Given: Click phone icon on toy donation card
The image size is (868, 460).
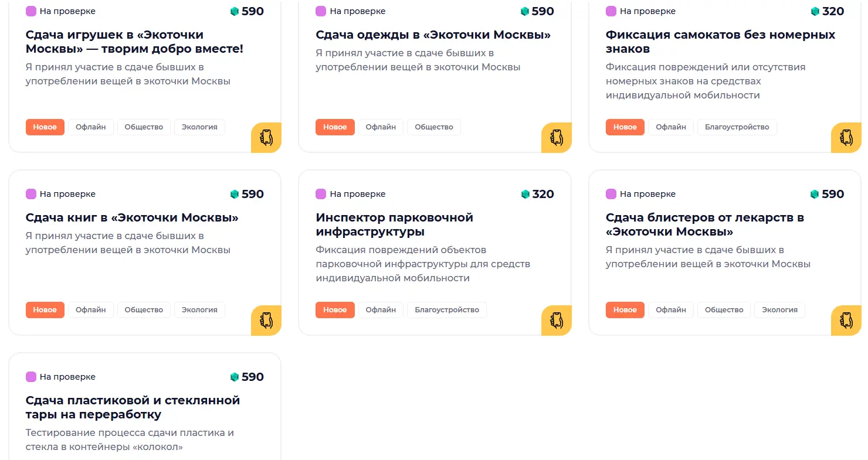Looking at the screenshot, I should tap(266, 138).
